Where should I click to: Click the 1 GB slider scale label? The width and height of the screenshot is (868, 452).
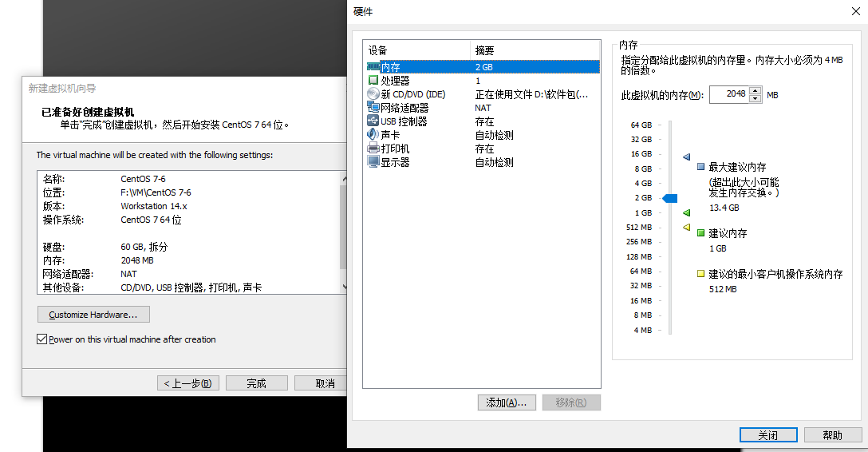tap(643, 212)
